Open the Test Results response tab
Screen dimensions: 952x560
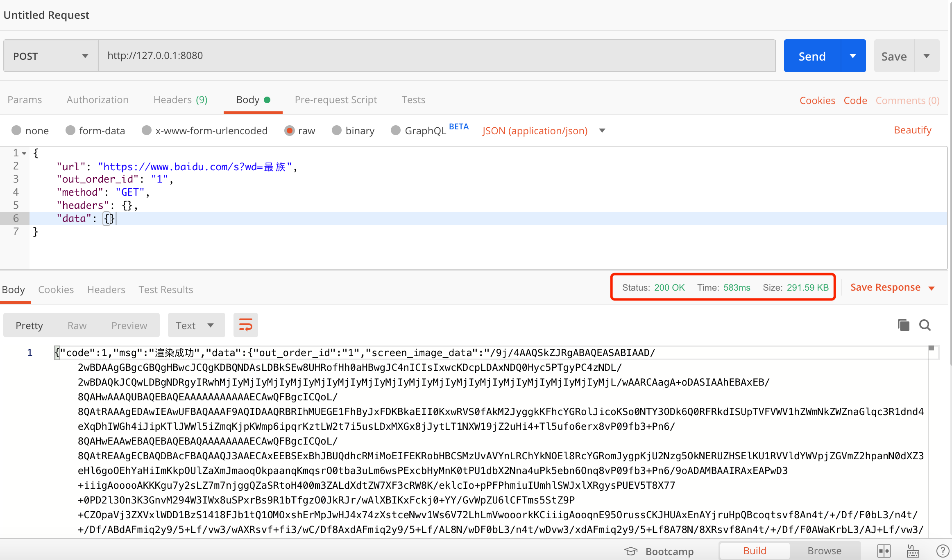click(165, 289)
